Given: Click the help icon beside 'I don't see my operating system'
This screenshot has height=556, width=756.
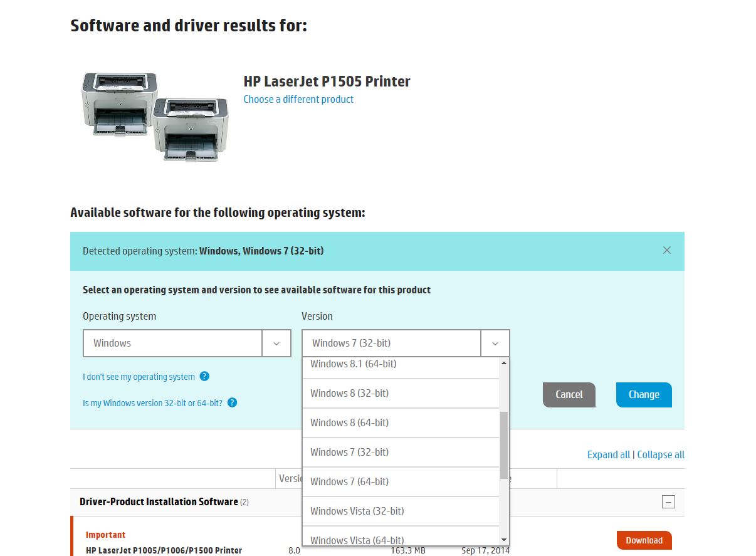Looking at the screenshot, I should [204, 376].
